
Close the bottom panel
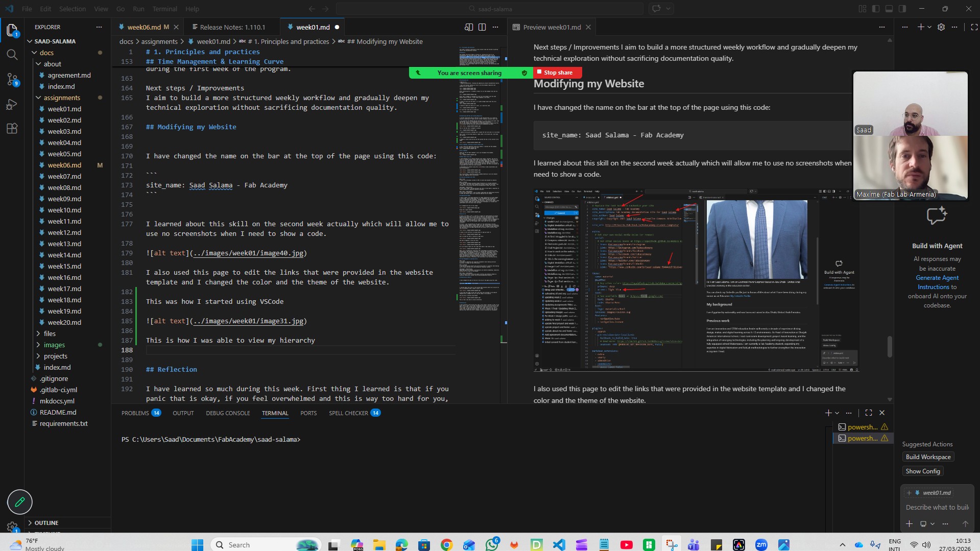click(882, 413)
